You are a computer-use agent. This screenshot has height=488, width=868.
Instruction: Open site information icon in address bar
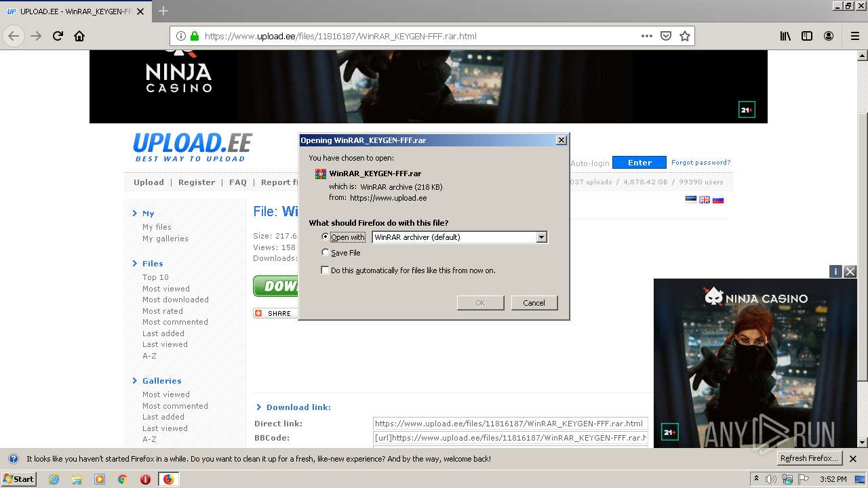pyautogui.click(x=181, y=36)
